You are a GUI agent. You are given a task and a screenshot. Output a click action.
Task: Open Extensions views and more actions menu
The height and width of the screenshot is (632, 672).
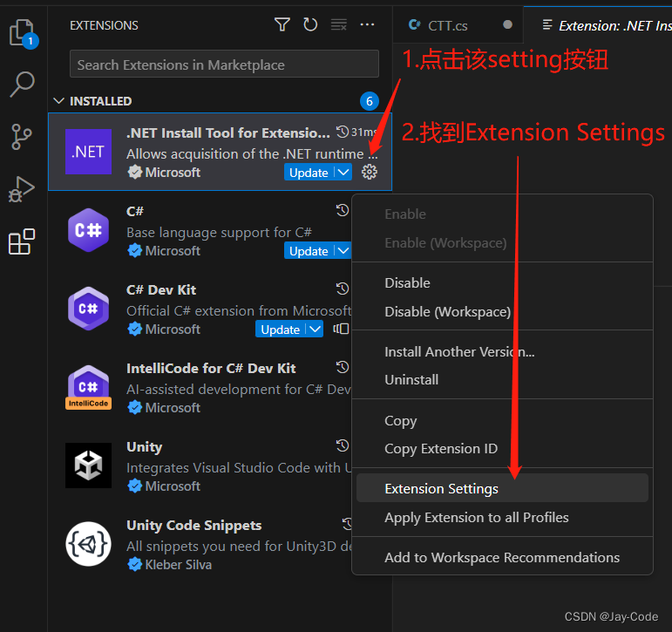tap(367, 25)
